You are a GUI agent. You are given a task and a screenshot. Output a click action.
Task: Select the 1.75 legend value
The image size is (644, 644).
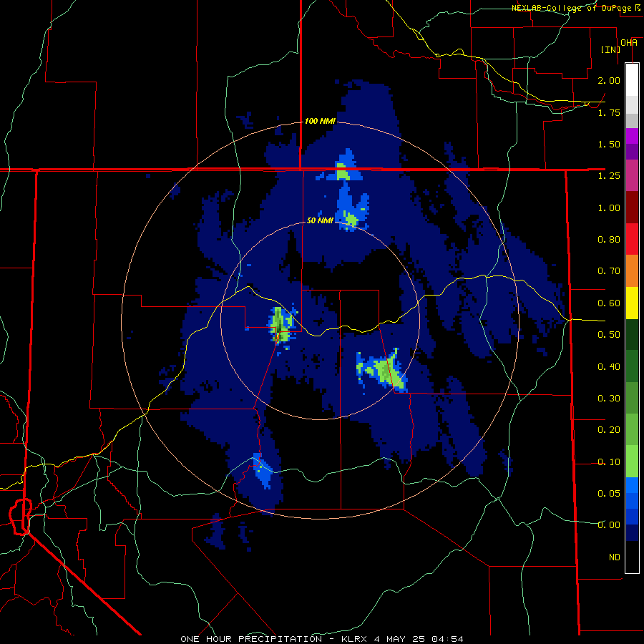pos(609,112)
